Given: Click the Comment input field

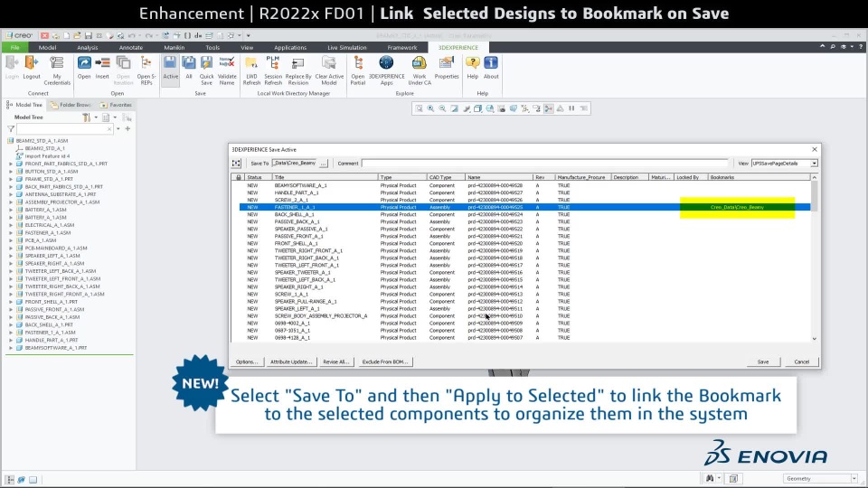Looking at the screenshot, I should 544,164.
